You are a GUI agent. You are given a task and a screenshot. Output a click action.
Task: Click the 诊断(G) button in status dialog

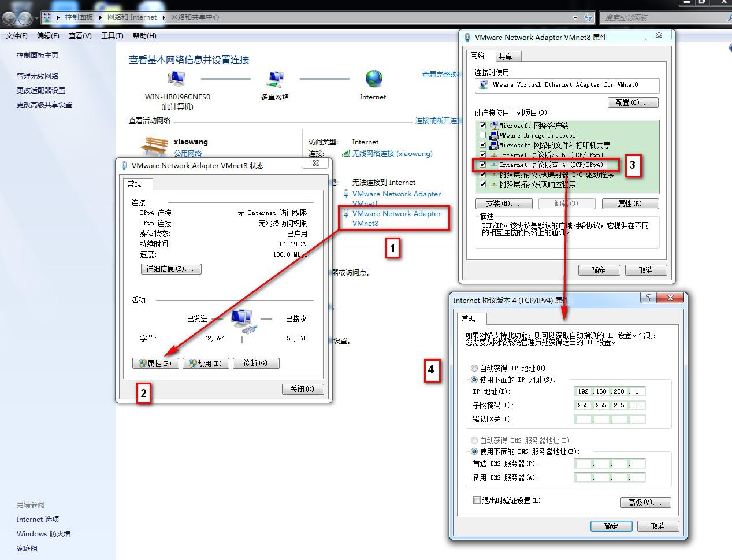point(256,363)
